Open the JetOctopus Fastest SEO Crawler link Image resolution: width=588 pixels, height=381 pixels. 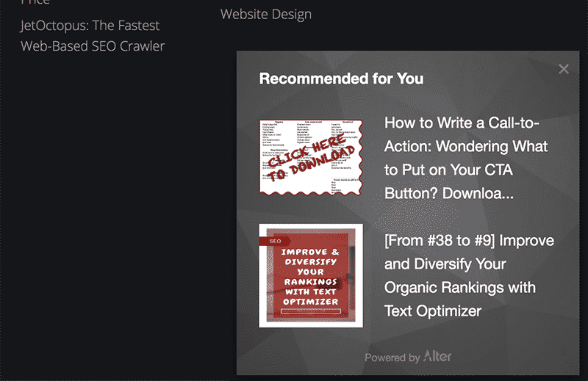pyautogui.click(x=93, y=35)
